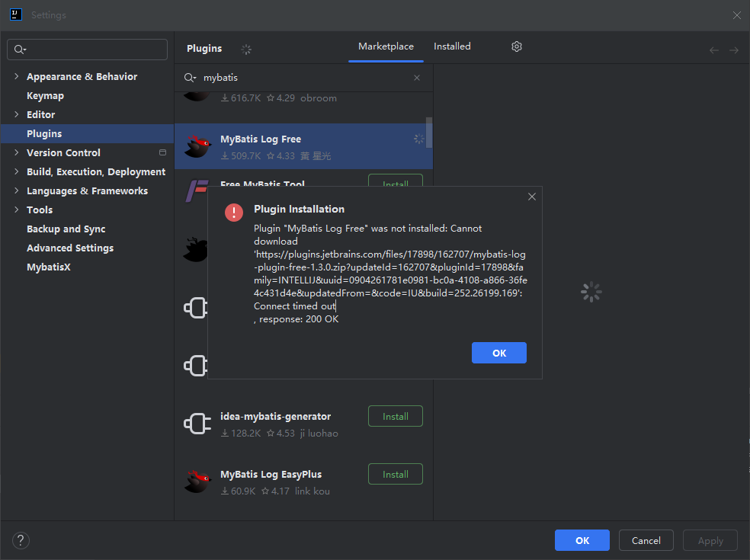Select MyBatis Log Free plugin entry
This screenshot has width=750, height=560.
303,146
